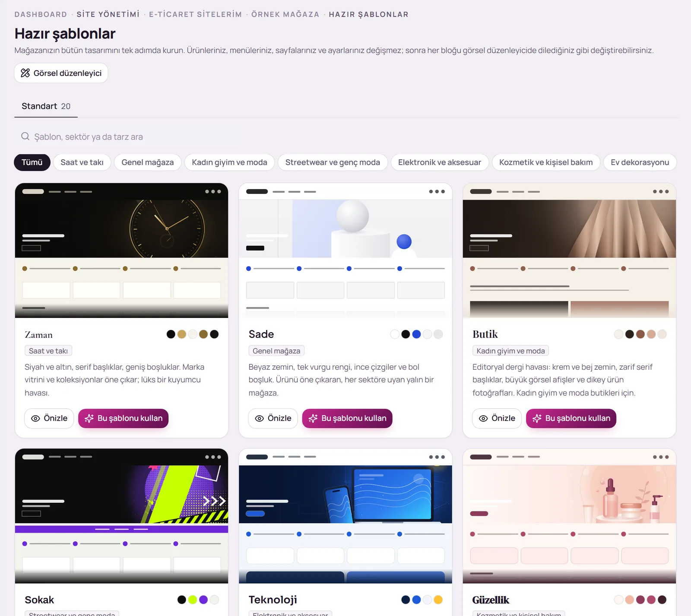This screenshot has width=691, height=616.
Task: Use the Zaman template
Action: pyautogui.click(x=123, y=418)
